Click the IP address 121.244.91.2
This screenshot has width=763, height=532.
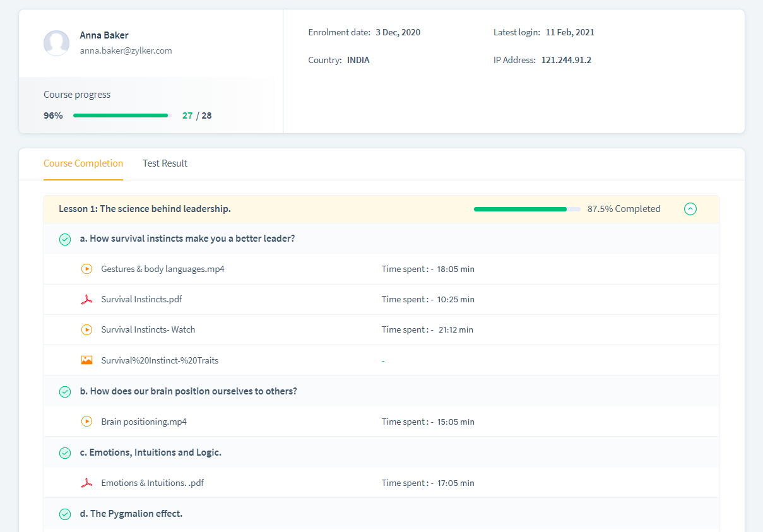coord(566,61)
